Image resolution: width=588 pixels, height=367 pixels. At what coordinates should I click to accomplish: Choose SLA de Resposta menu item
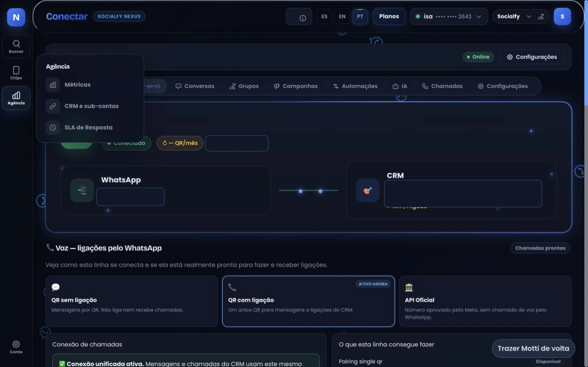[90, 128]
